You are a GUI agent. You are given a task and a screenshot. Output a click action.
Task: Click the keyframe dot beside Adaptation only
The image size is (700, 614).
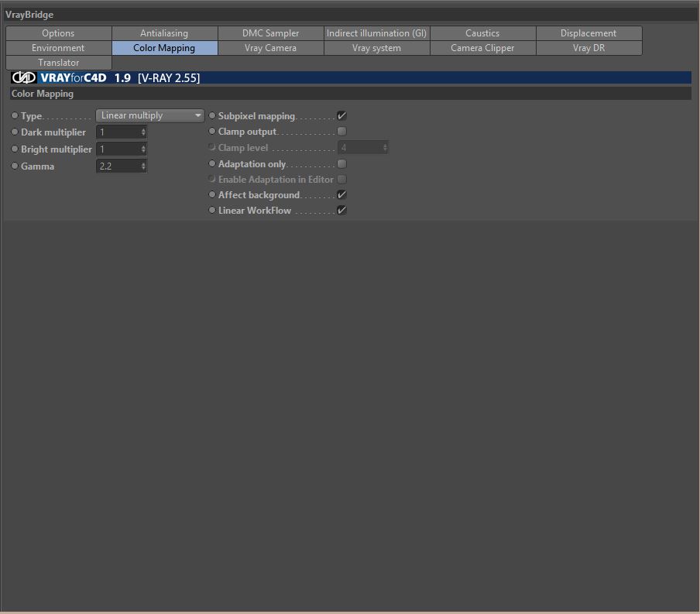[212, 163]
